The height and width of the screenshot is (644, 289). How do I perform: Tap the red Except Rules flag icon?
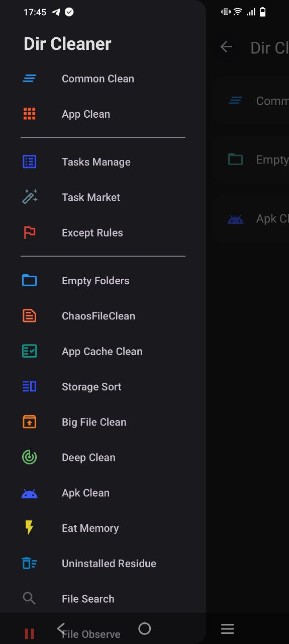(30, 232)
